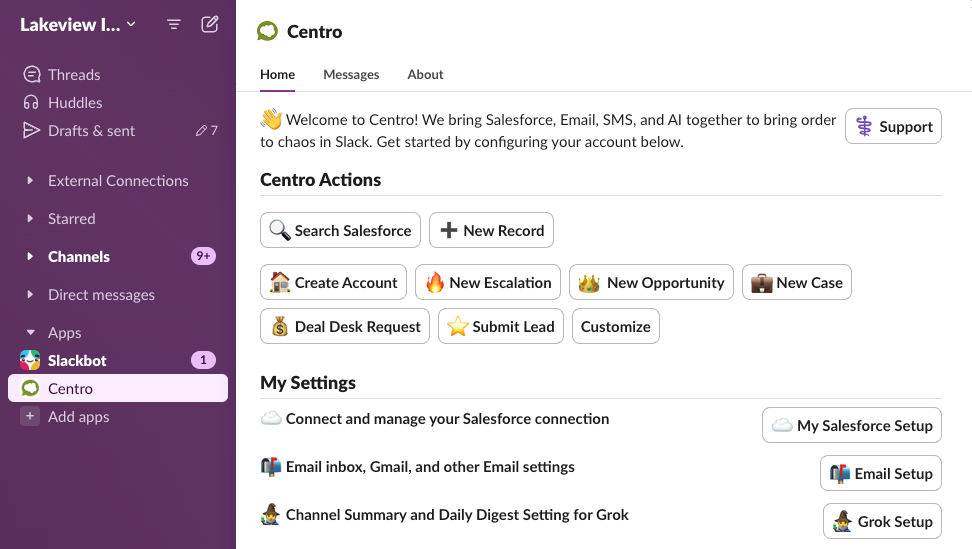The image size is (972, 549).
Task: Click the compose new message icon
Action: [x=210, y=24]
